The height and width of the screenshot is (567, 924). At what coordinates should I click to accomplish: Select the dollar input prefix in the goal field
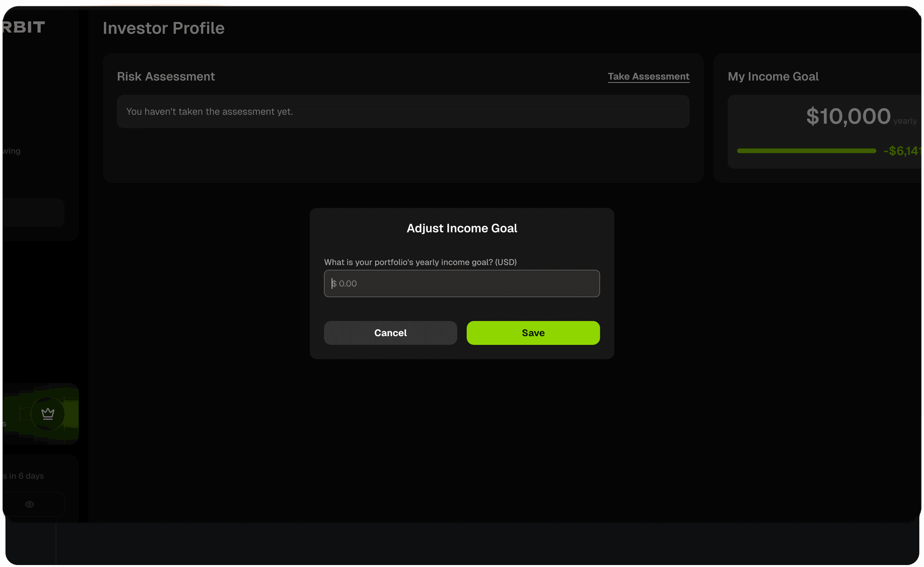335,283
